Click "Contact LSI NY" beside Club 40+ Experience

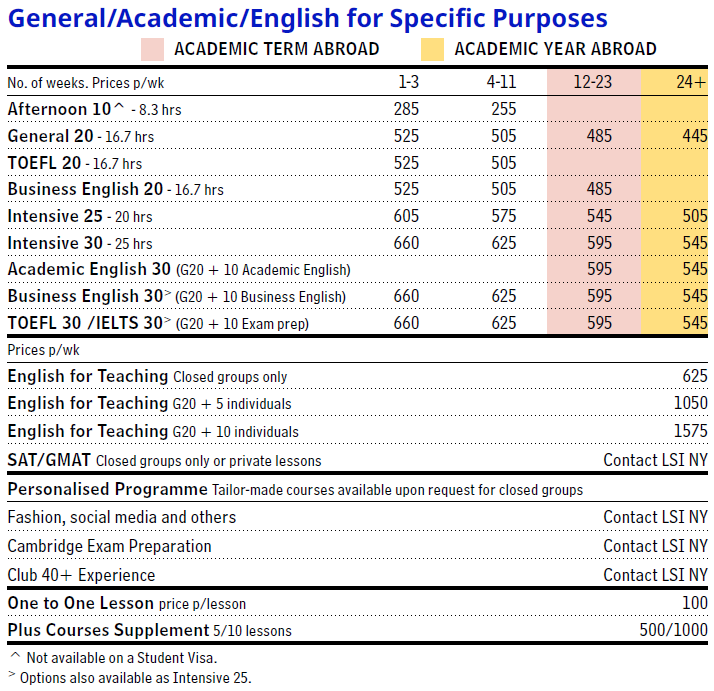tap(655, 575)
